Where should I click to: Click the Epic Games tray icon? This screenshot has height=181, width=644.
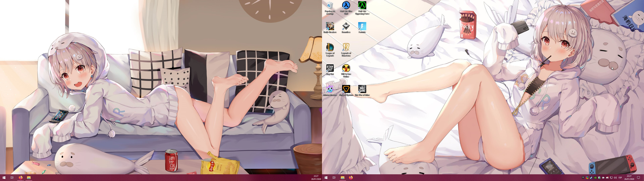tap(583, 178)
